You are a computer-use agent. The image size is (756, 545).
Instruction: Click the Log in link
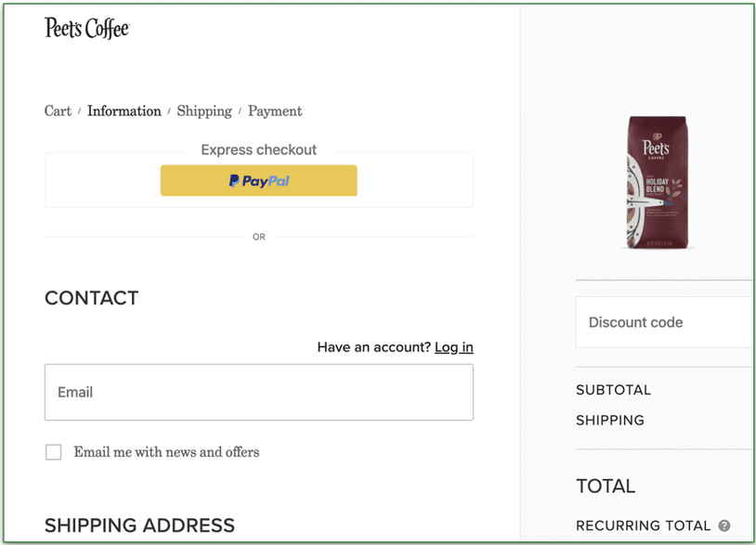click(x=453, y=346)
